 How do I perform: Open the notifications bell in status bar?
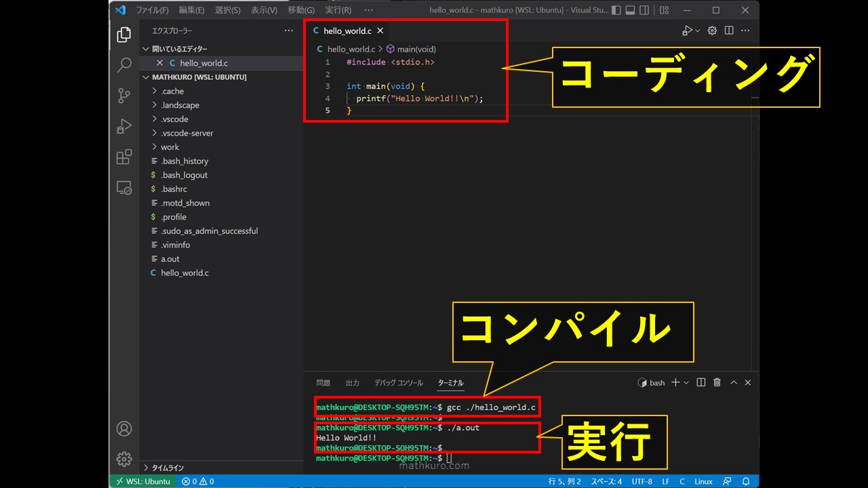(746, 481)
